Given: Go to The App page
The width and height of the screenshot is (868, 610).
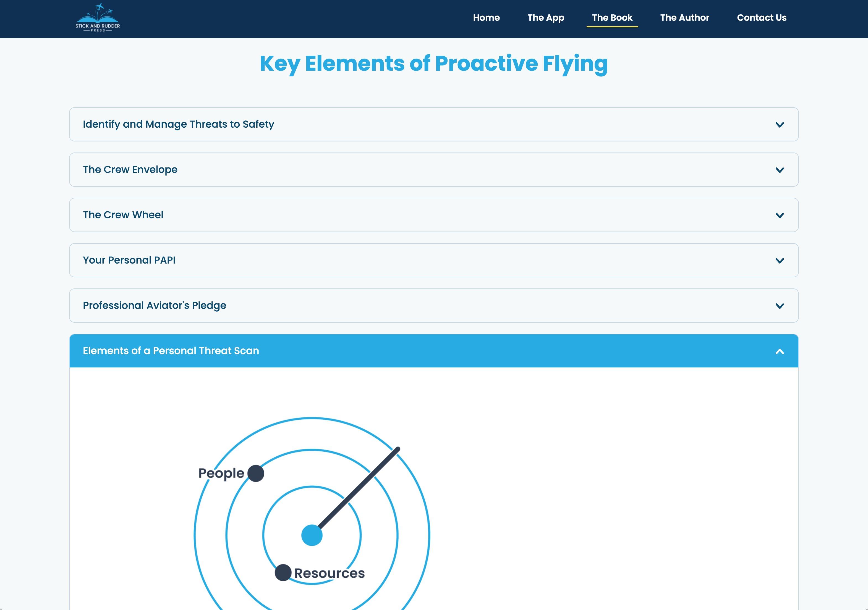Looking at the screenshot, I should point(545,18).
